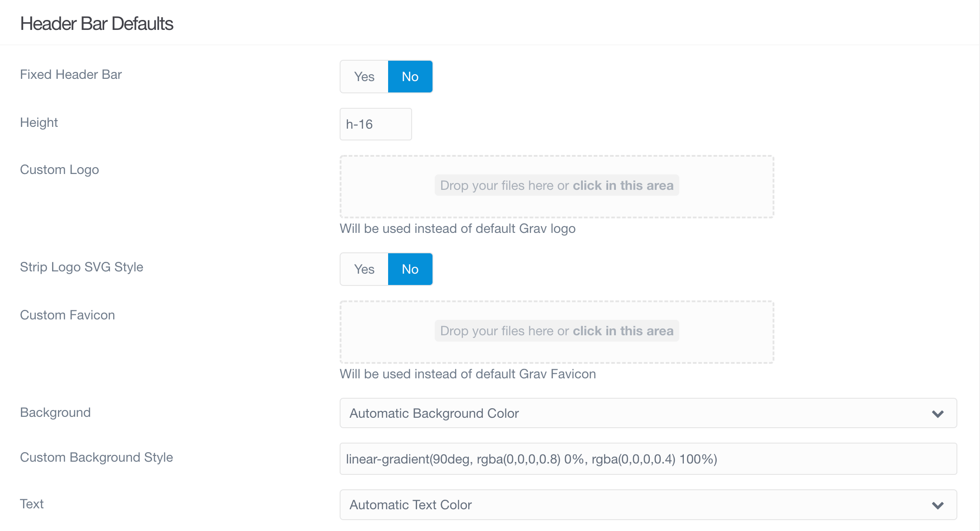Set Strip Logo SVG Style to Yes
Screen dimensions: 980x531
click(x=364, y=269)
